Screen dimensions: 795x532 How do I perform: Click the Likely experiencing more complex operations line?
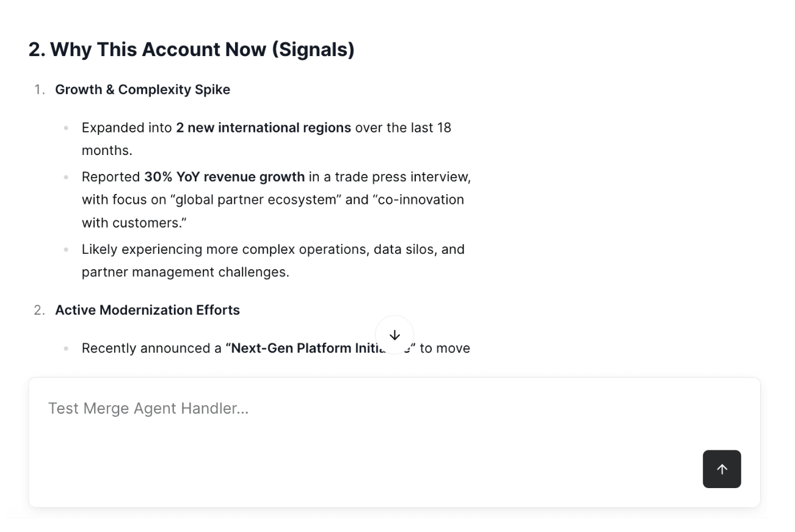coord(273,249)
